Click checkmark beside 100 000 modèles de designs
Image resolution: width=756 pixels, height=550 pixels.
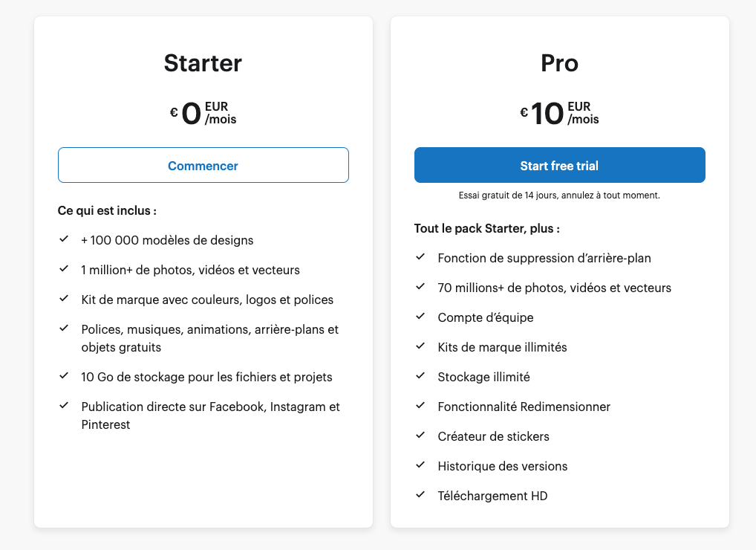64,239
